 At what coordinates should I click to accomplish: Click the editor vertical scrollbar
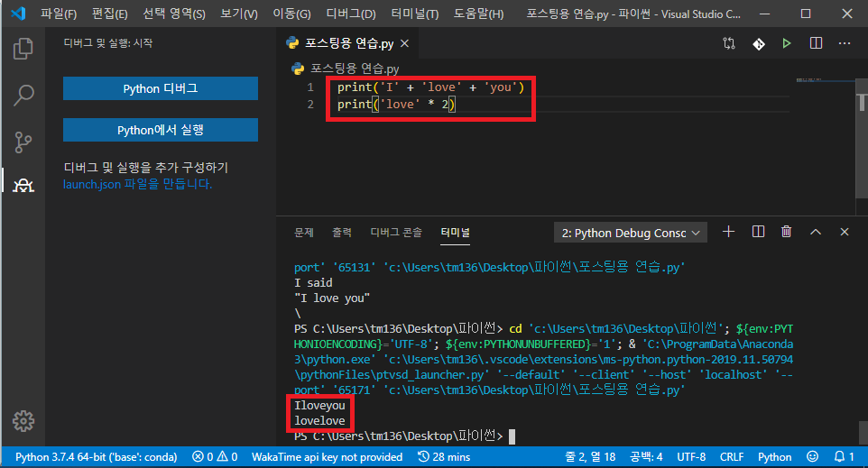pos(862,138)
